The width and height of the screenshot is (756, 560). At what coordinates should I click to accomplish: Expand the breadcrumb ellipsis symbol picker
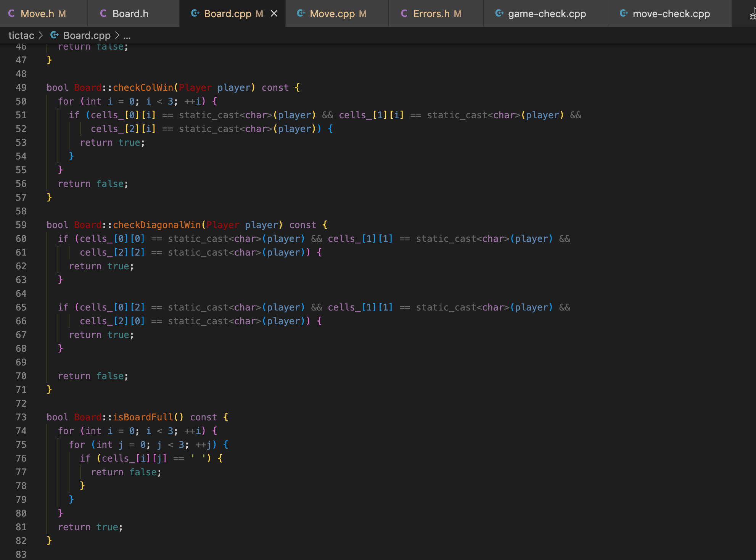127,35
